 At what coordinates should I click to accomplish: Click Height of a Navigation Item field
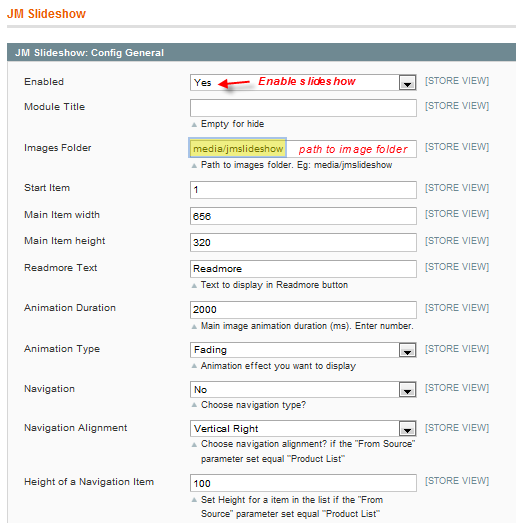(x=303, y=483)
